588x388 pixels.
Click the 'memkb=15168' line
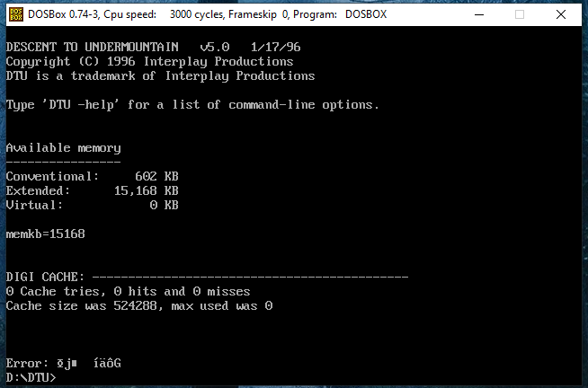tap(45, 234)
